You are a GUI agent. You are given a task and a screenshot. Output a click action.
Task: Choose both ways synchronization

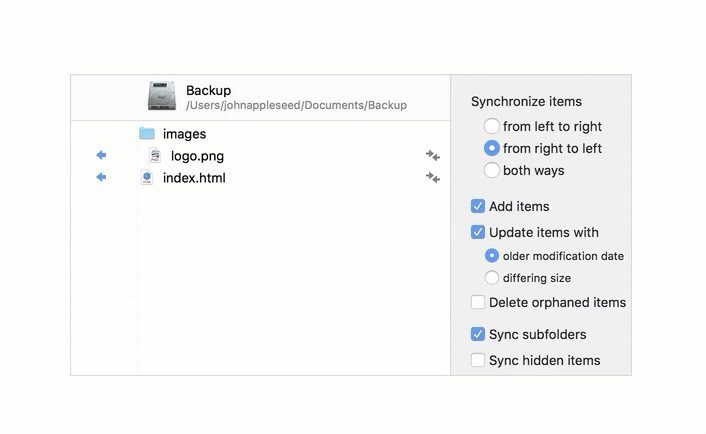tap(491, 170)
